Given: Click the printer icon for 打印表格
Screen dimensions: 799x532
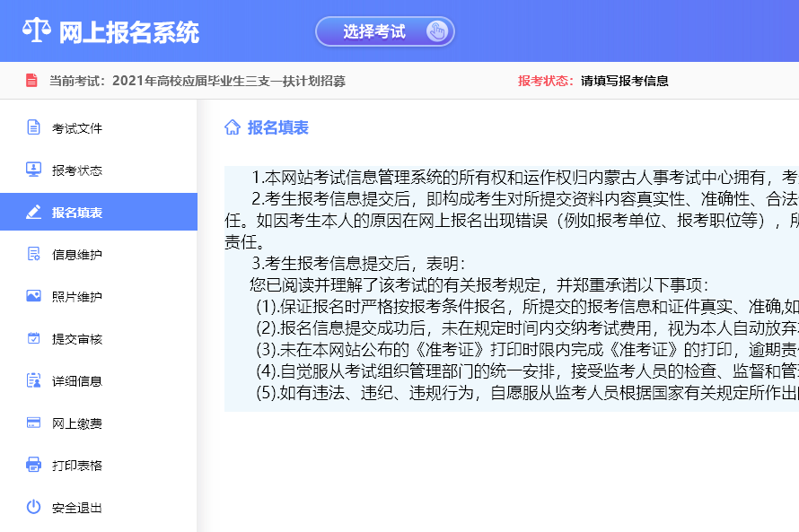Looking at the screenshot, I should click(x=33, y=465).
